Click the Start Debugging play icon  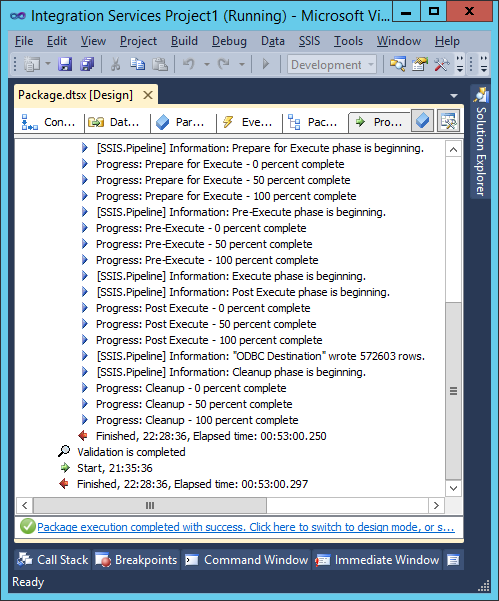tap(266, 64)
